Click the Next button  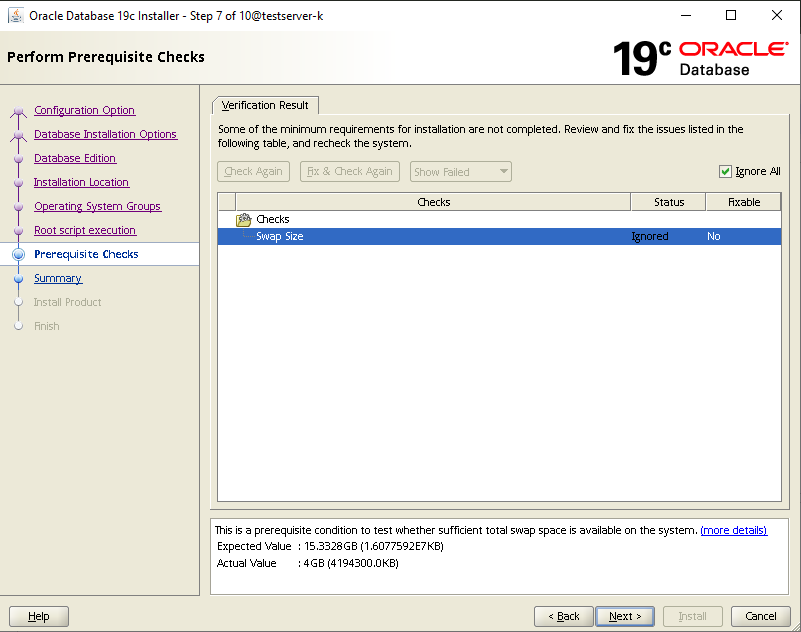tap(625, 616)
